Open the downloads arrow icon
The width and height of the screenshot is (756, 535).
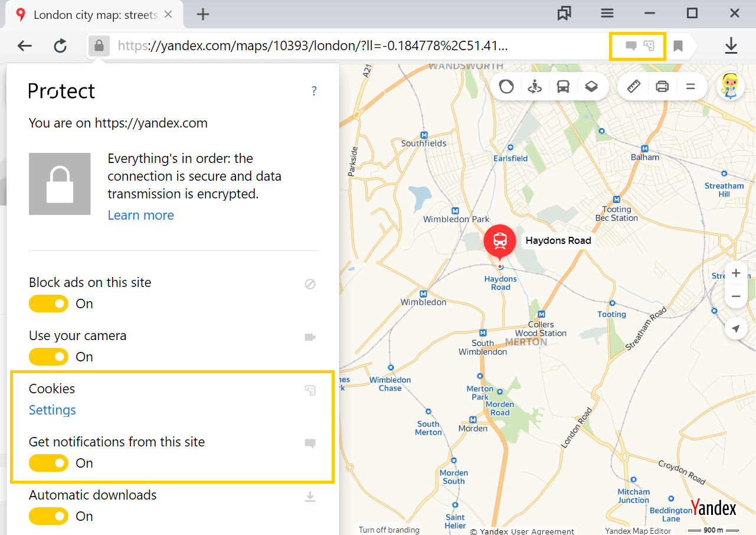[731, 46]
